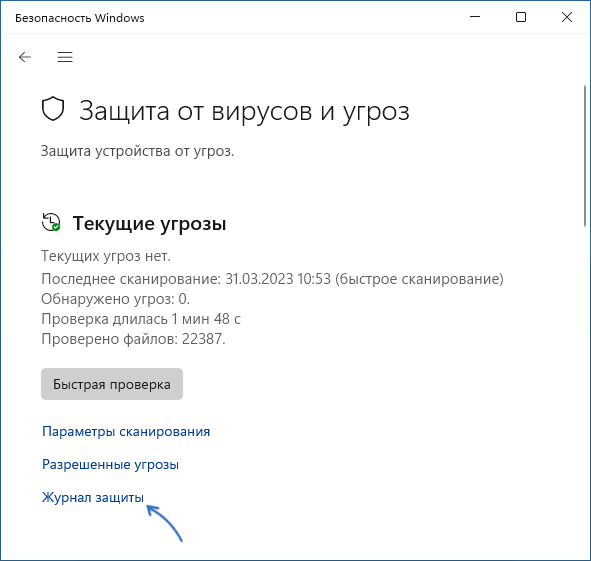Click the text Текущих угроз нет.
Viewport: 591px width, 561px height.
(x=106, y=256)
